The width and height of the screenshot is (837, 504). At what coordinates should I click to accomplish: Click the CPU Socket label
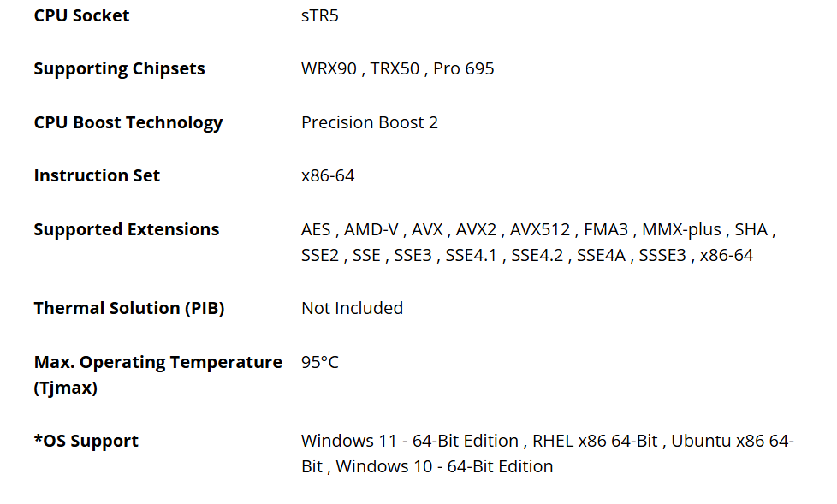point(81,15)
